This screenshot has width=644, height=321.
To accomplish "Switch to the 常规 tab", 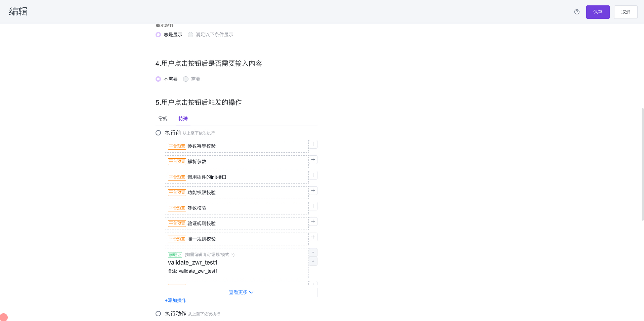I will [163, 118].
